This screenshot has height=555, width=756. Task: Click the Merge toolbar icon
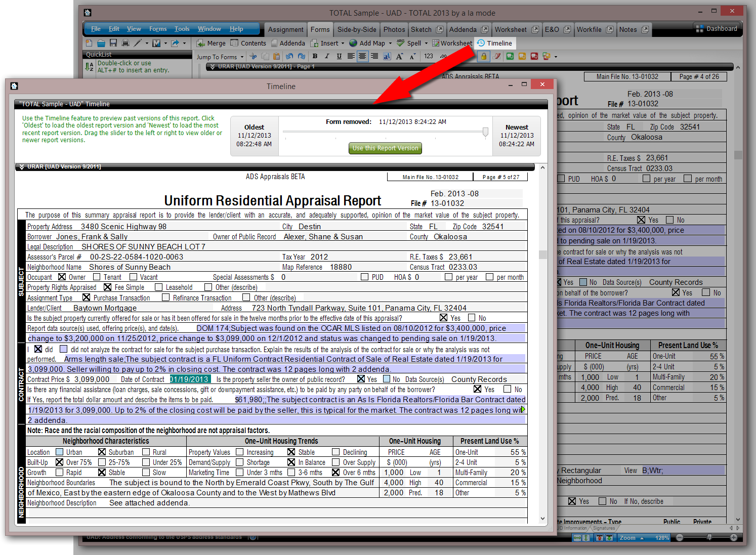coord(211,44)
